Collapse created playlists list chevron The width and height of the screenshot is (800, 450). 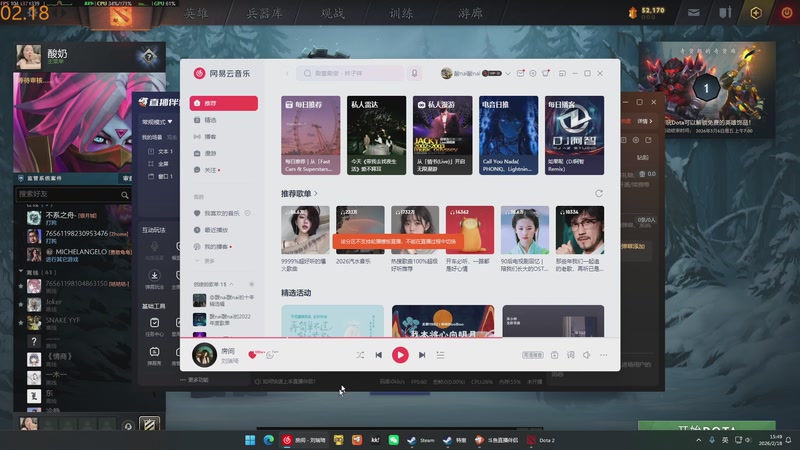coord(231,284)
